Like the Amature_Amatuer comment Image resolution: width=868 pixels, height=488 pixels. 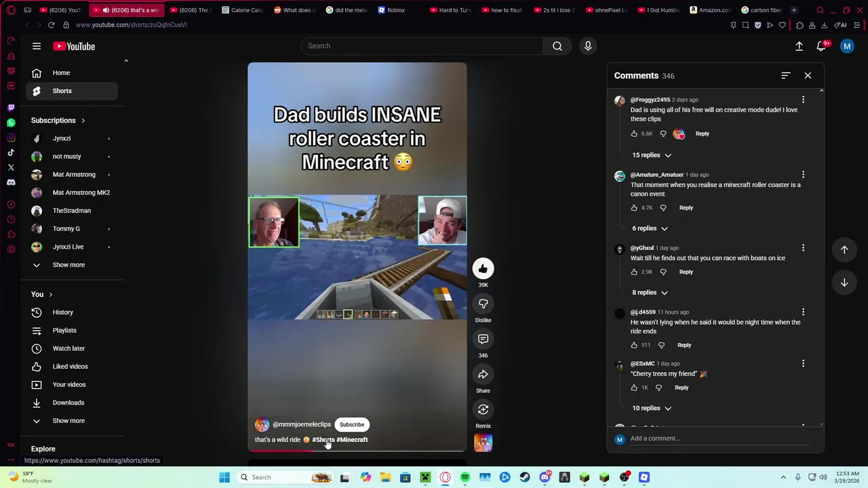(x=634, y=207)
